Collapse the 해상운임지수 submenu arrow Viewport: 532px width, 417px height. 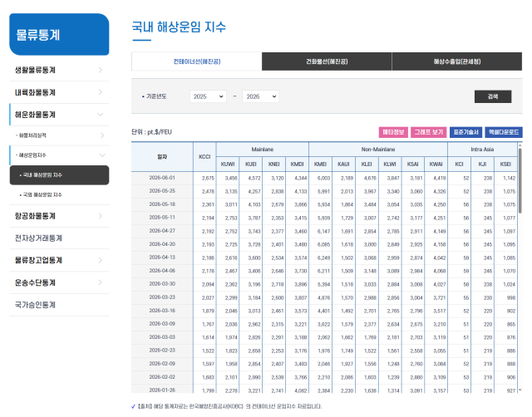tap(102, 155)
